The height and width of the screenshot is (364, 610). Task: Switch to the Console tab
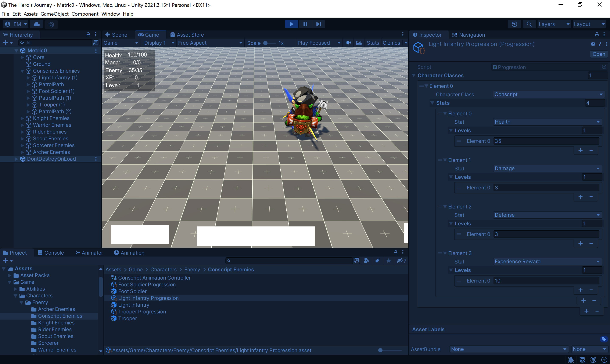coord(51,253)
